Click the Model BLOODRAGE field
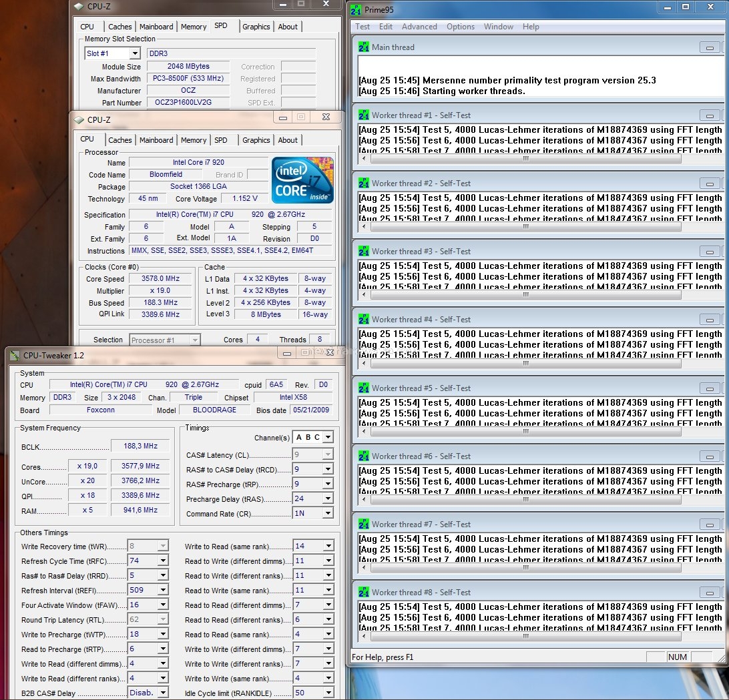 [214, 410]
